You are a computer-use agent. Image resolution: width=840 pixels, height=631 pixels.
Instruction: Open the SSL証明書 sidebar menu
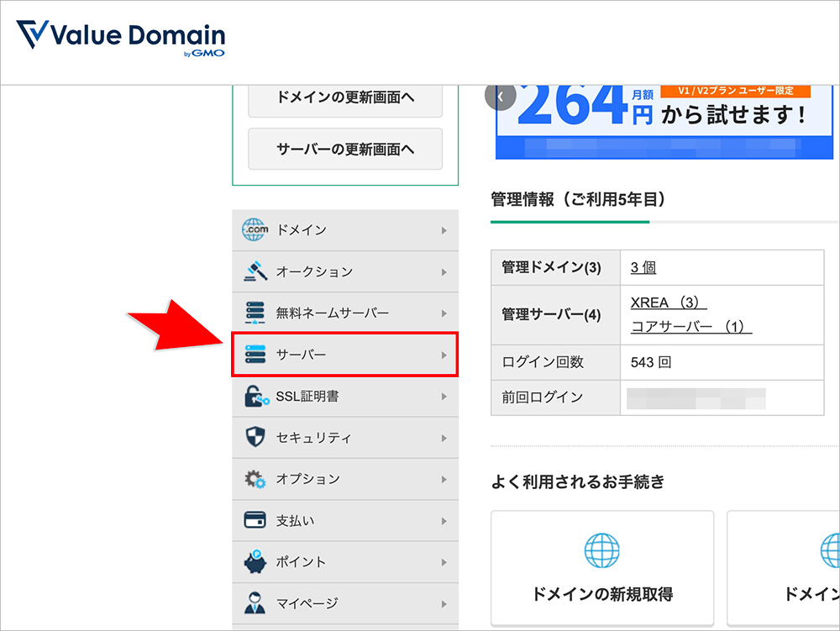[345, 397]
